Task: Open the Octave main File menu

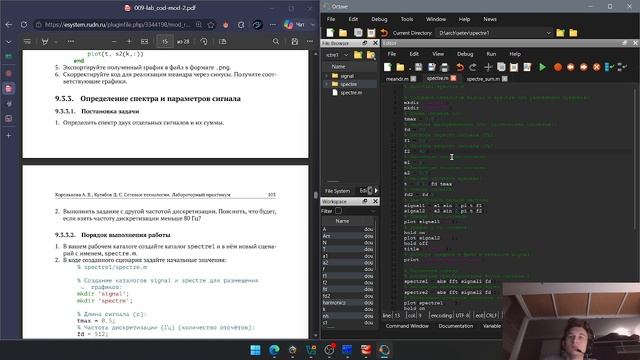Action: click(x=331, y=19)
